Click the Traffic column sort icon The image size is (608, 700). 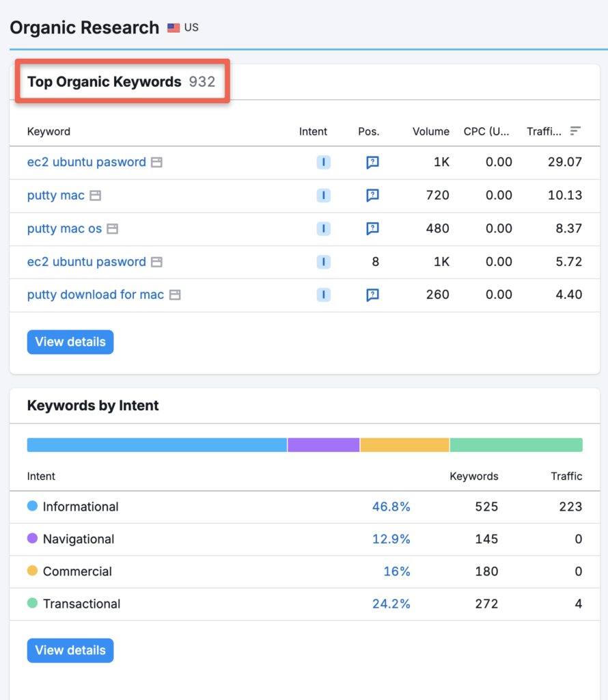[575, 130]
